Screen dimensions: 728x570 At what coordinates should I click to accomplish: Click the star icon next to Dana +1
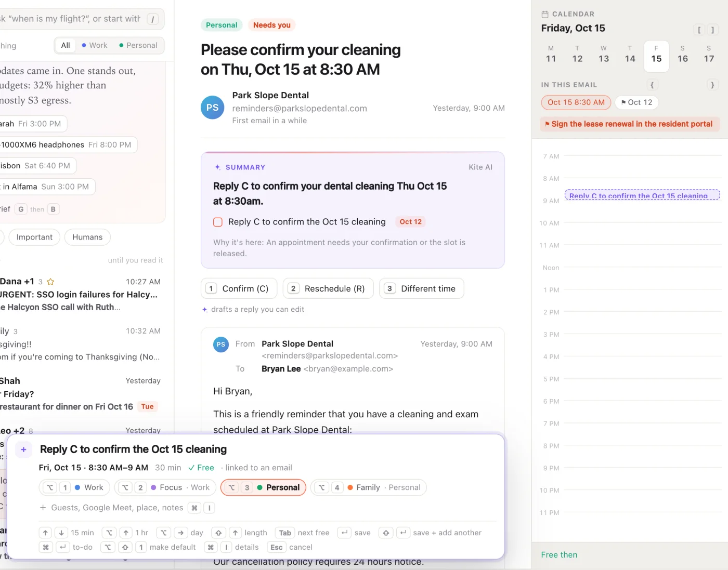(50, 282)
